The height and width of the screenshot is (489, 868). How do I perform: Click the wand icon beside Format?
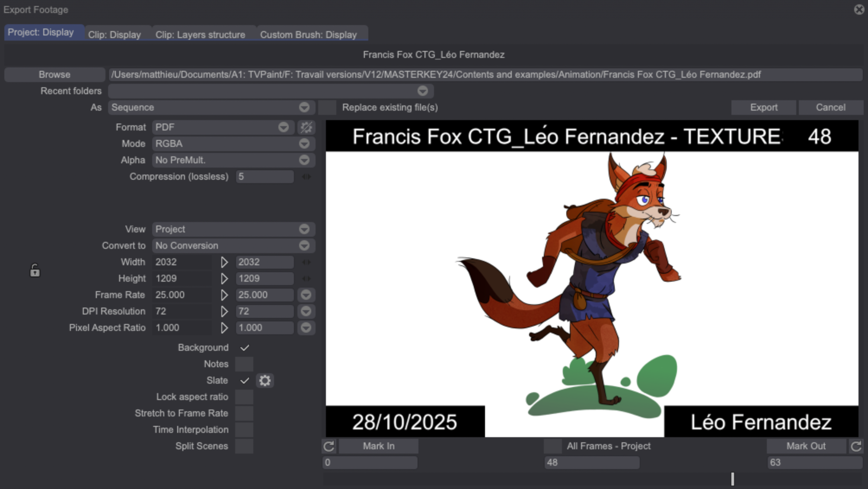pyautogui.click(x=306, y=127)
